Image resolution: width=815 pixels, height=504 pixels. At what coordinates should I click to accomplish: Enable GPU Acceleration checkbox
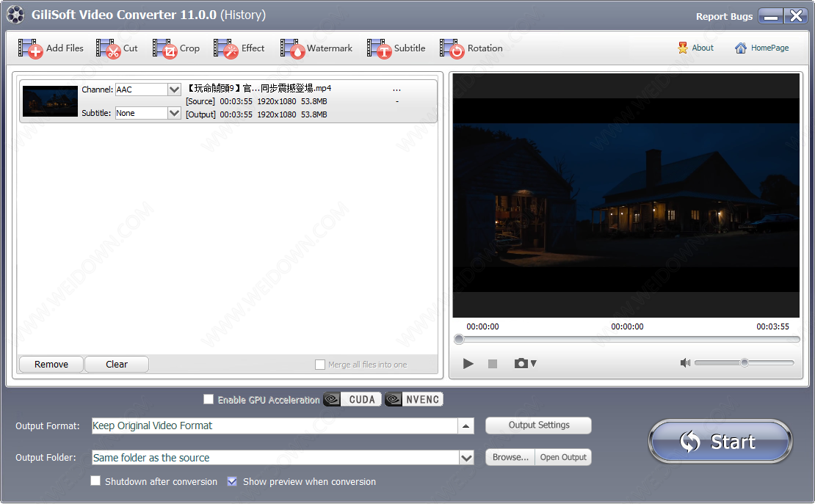pyautogui.click(x=209, y=400)
